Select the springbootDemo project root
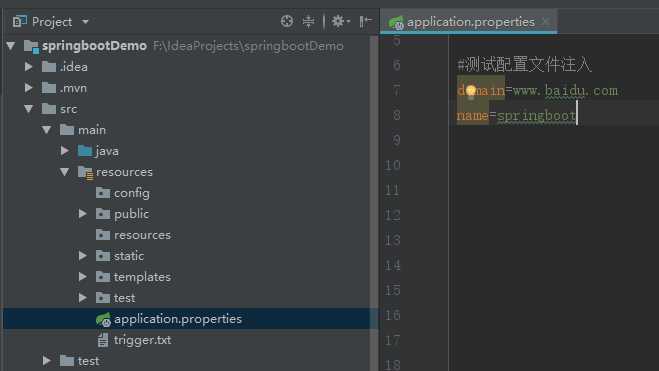 [95, 45]
